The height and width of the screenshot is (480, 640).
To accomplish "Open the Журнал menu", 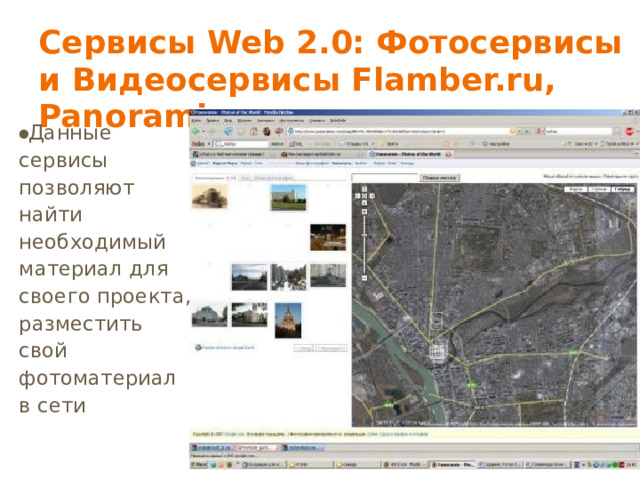I will point(244,121).
